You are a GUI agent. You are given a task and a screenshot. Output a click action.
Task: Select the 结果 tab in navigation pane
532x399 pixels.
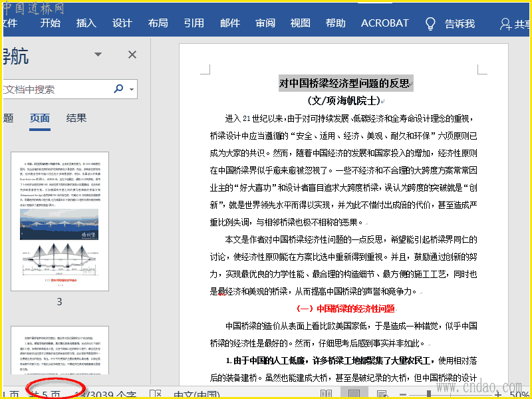(x=76, y=118)
